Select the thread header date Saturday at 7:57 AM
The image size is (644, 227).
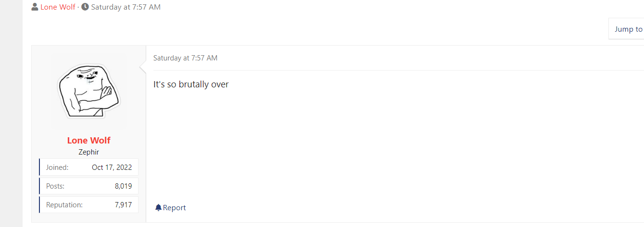pos(126,7)
